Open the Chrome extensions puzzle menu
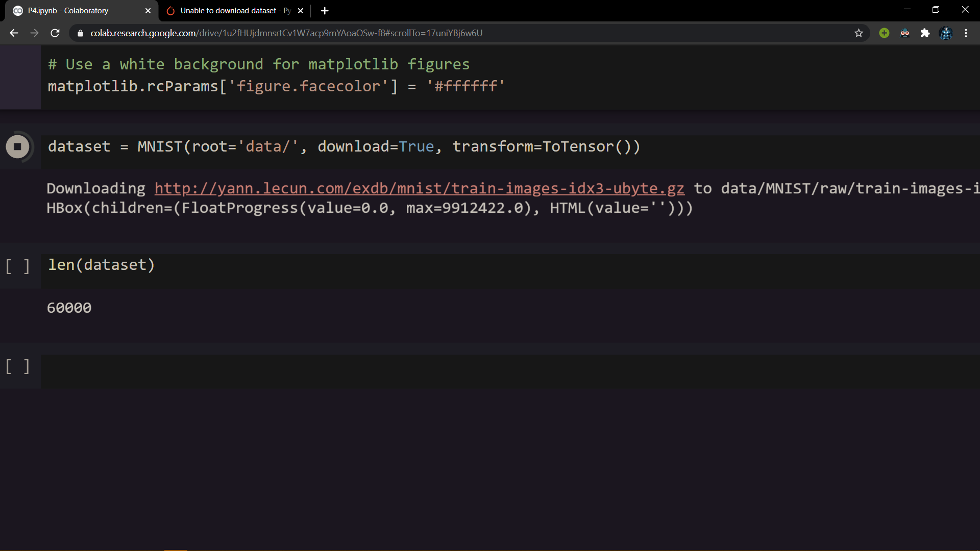Viewport: 980px width, 551px height. coord(925,33)
